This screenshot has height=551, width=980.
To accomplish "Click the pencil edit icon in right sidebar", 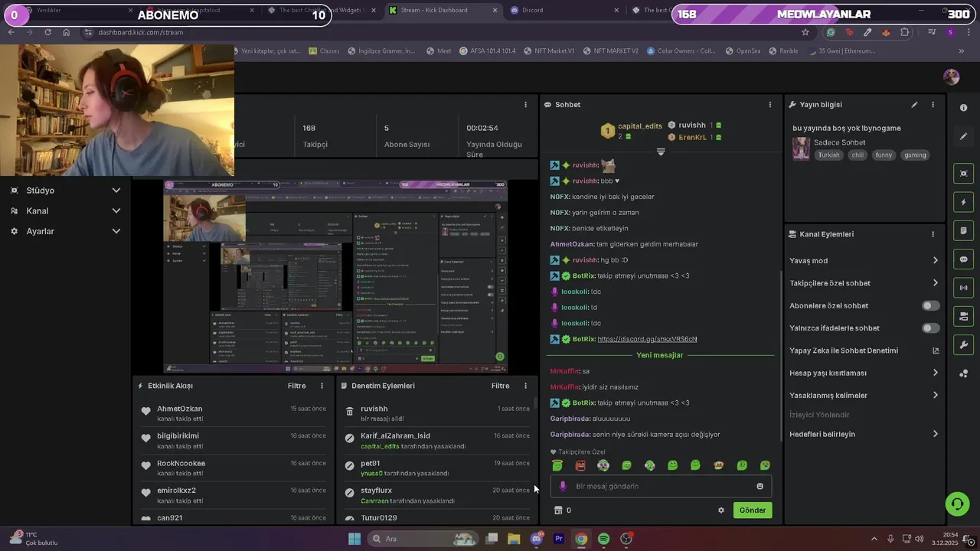I will tap(963, 136).
